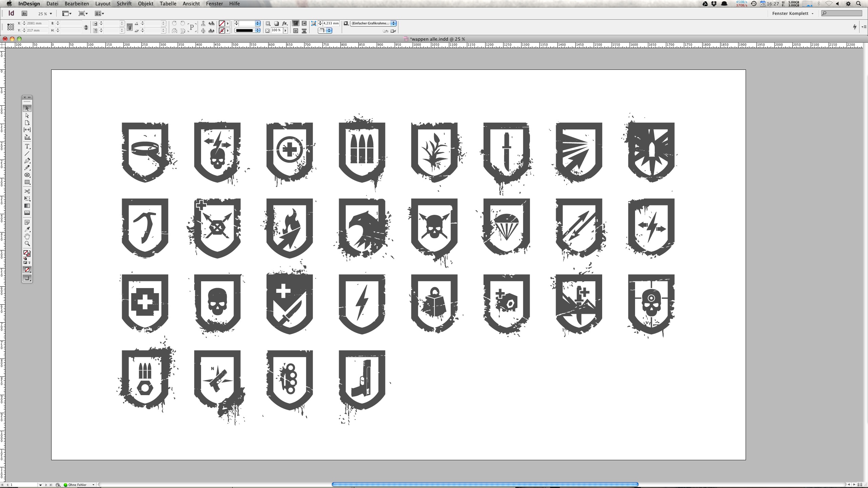Screen dimensions: 868x488
Task: Click the fx effects icon in the control panel
Action: pyautogui.click(x=284, y=23)
